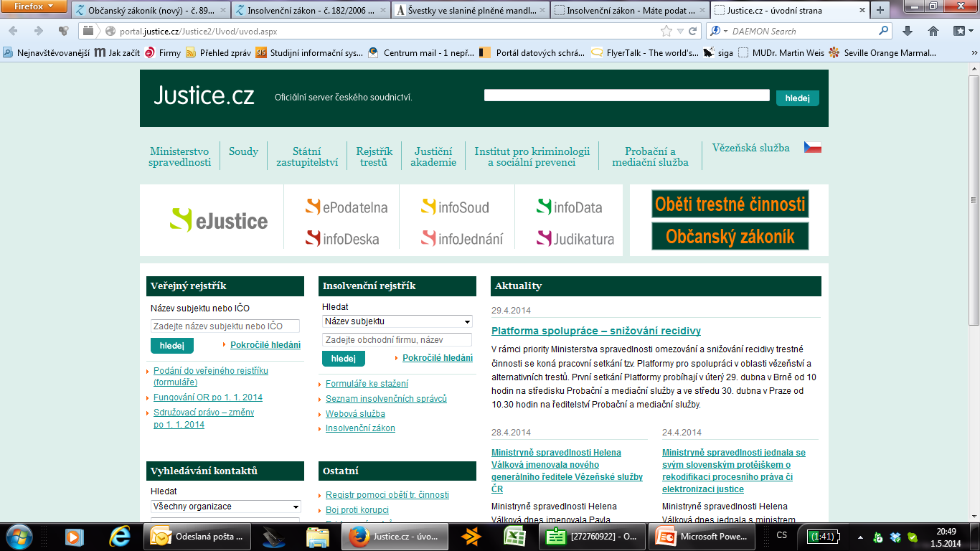Screen dimensions: 980x551
Task: Switch to Insolvenční zákon č. 182/2006 tab
Action: click(x=311, y=10)
